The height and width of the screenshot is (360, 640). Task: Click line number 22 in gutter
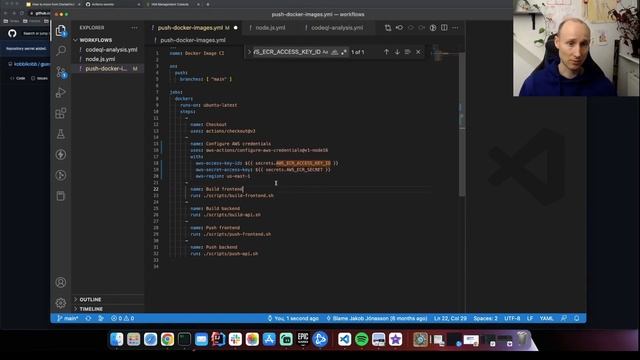tap(156, 189)
